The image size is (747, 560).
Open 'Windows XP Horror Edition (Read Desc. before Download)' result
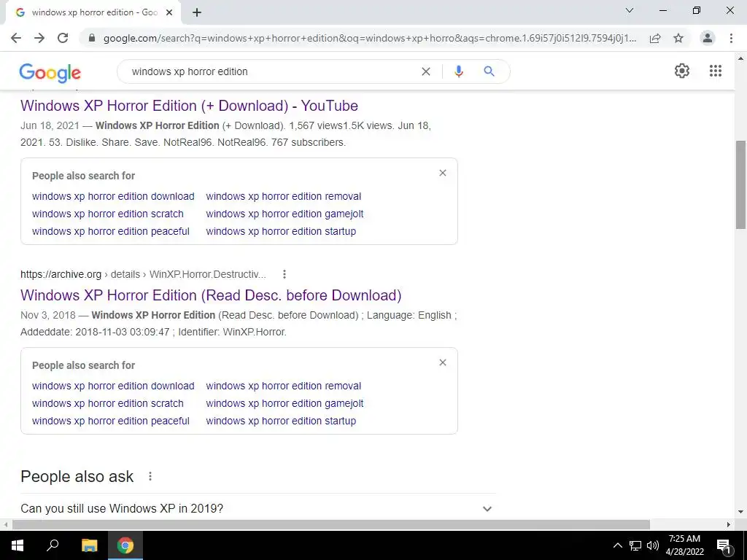(211, 295)
